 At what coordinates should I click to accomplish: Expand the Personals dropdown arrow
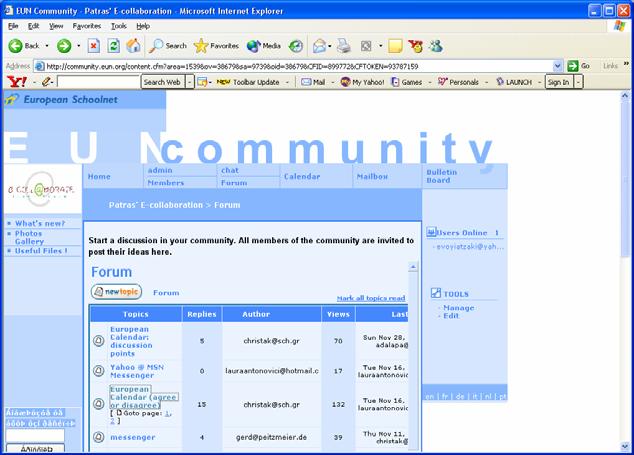[486, 82]
